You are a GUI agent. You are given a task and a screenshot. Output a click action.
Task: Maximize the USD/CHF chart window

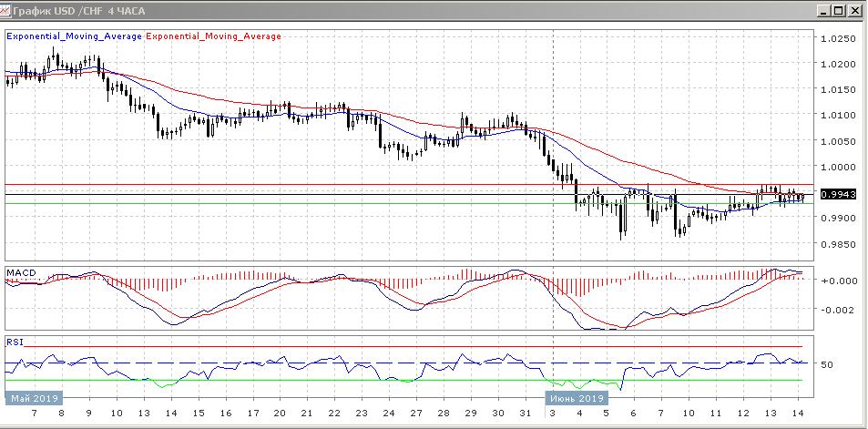pos(839,11)
